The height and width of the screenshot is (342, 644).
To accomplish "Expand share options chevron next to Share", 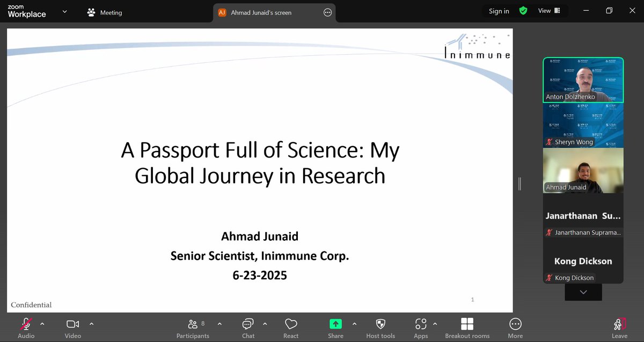I will 354,324.
